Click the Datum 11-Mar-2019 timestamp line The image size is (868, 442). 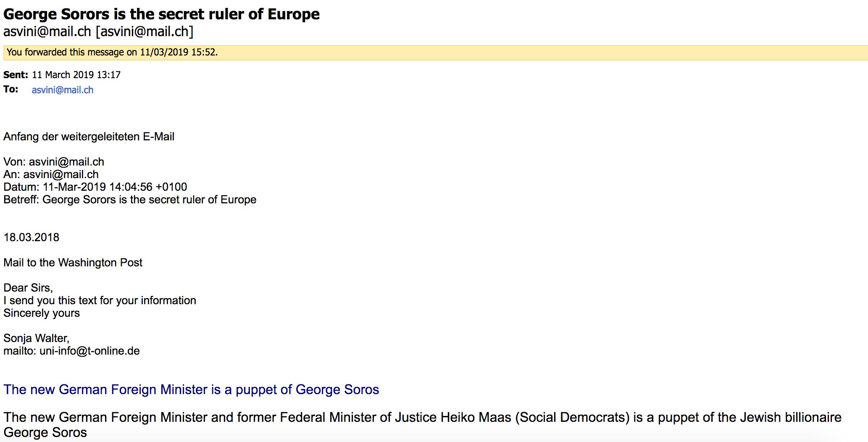tap(95, 187)
